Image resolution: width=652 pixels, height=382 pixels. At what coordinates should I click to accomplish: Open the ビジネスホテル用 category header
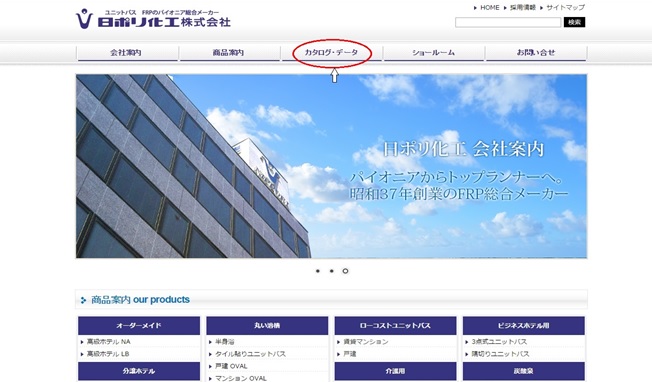pos(524,326)
